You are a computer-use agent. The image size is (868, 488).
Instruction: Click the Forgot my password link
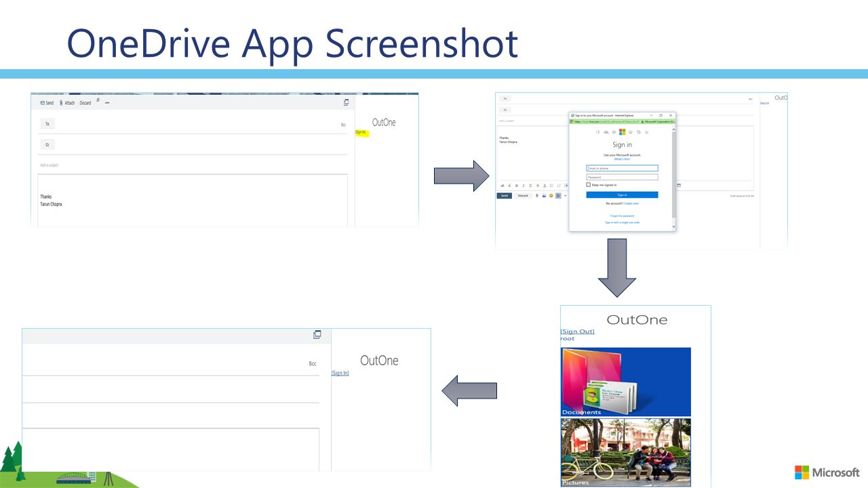tap(622, 216)
